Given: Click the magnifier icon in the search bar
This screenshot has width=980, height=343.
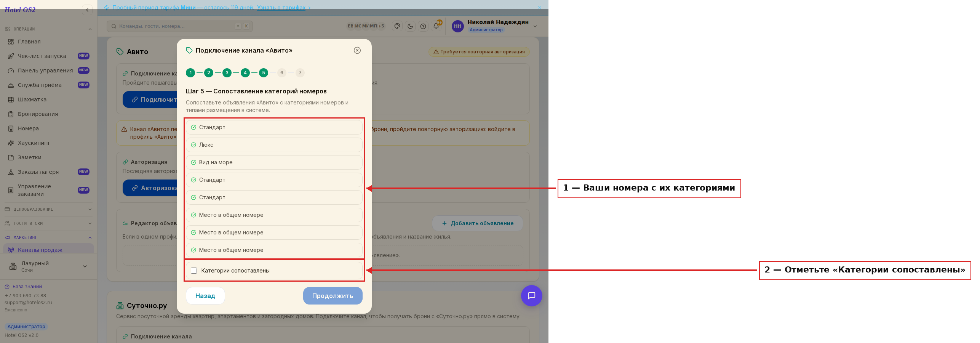Looking at the screenshot, I should pos(114,26).
